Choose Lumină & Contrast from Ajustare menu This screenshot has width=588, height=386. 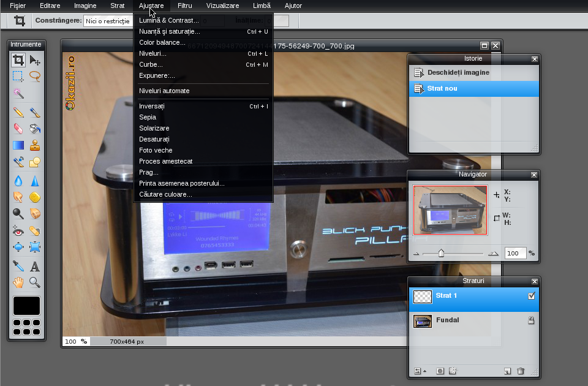(x=203, y=20)
